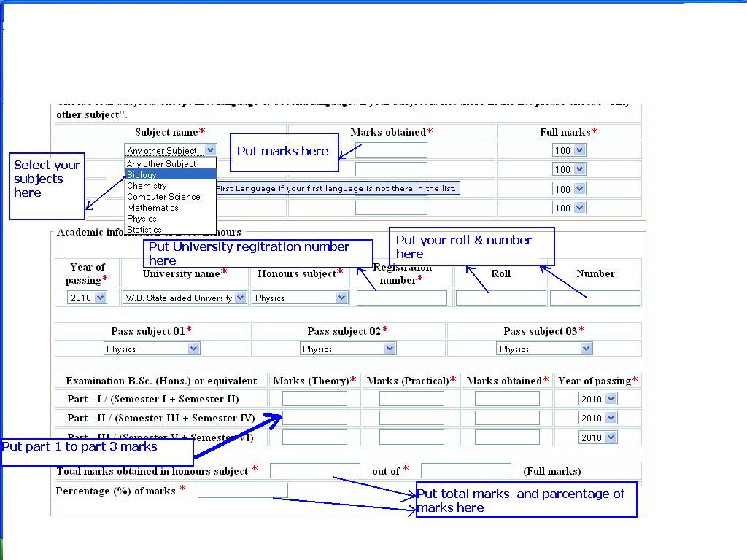Open Year of passing dropdown for Part III
Image resolution: width=747 pixels, height=560 pixels.
click(598, 437)
